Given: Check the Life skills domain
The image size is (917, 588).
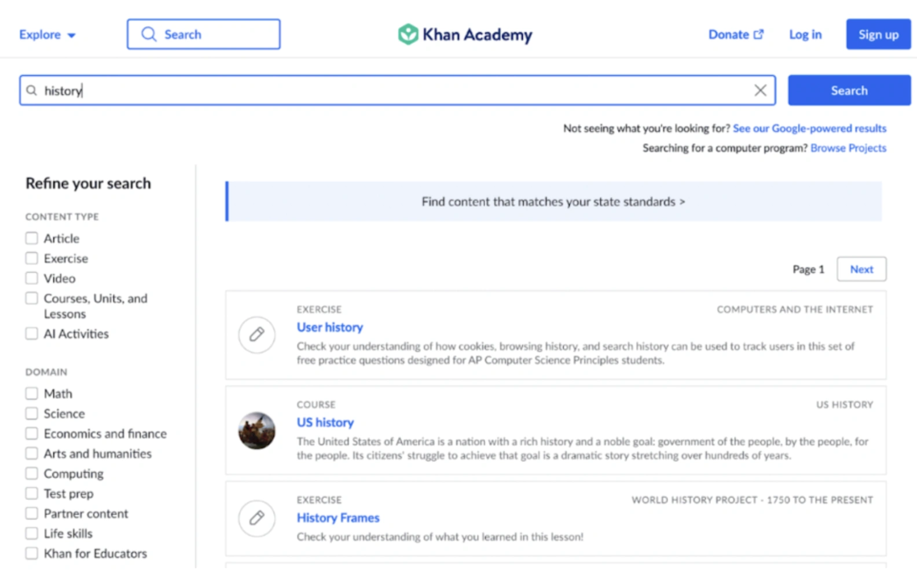Looking at the screenshot, I should (32, 534).
